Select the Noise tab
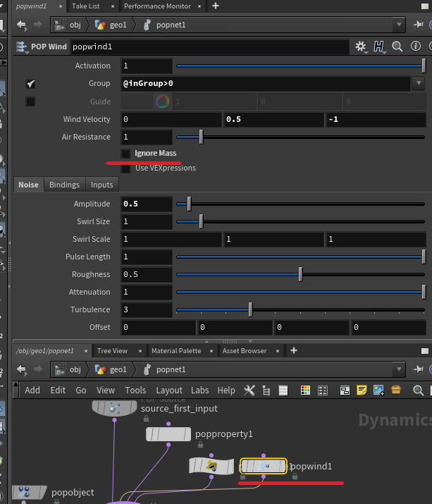 click(x=28, y=185)
